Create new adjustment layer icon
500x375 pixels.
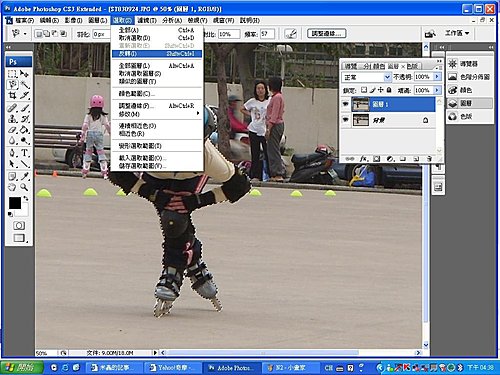(x=390, y=159)
